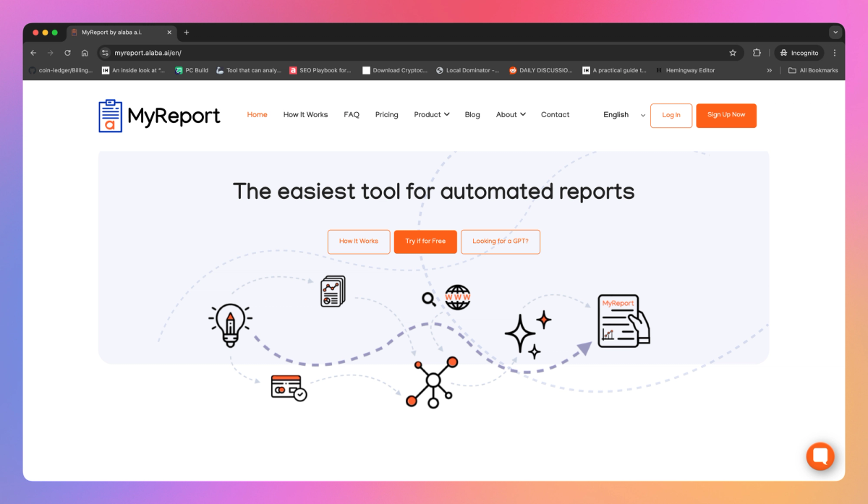Click the Looking for a GPT? button
This screenshot has width=868, height=504.
click(501, 242)
